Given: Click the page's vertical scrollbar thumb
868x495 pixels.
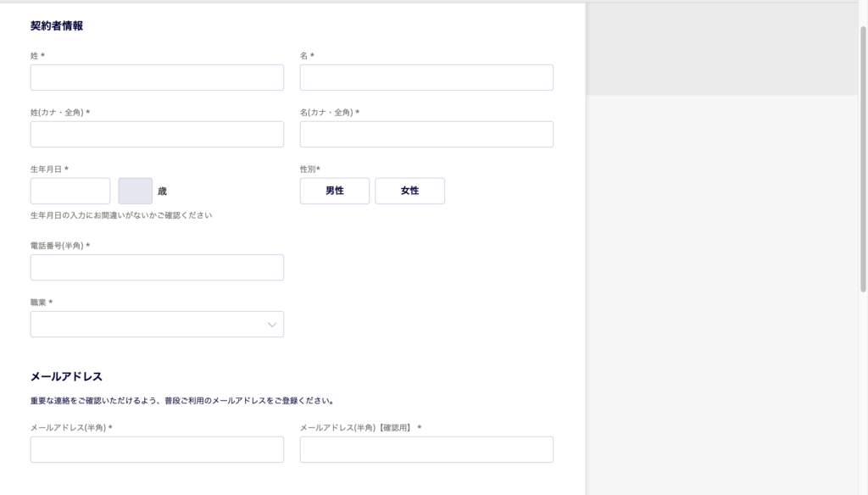Looking at the screenshot, I should (x=863, y=159).
